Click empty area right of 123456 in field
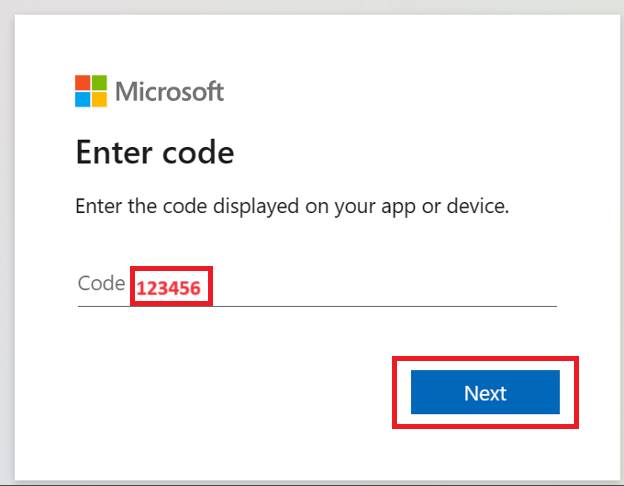 382,287
